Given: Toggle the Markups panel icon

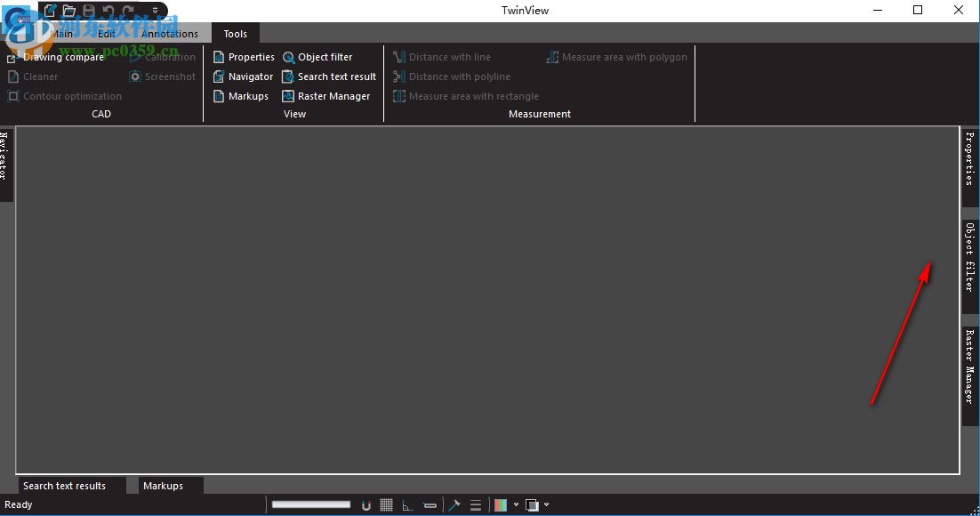Looking at the screenshot, I should pos(219,96).
